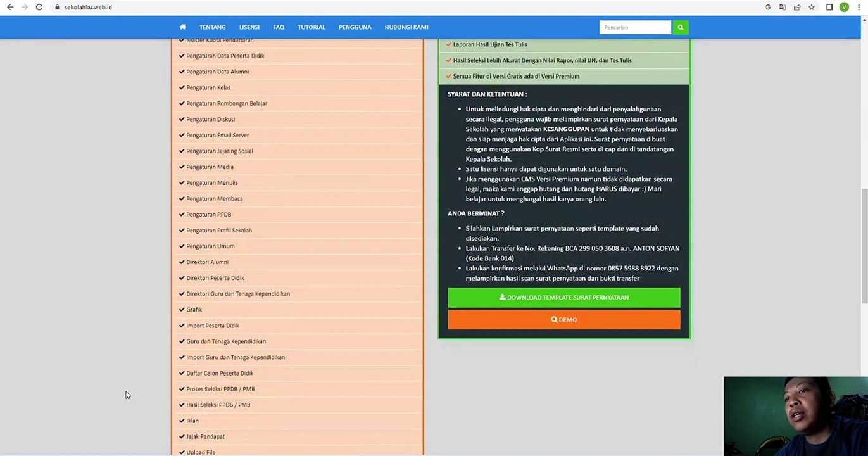
Task: Open the PENGGUNA menu item
Action: (x=355, y=27)
